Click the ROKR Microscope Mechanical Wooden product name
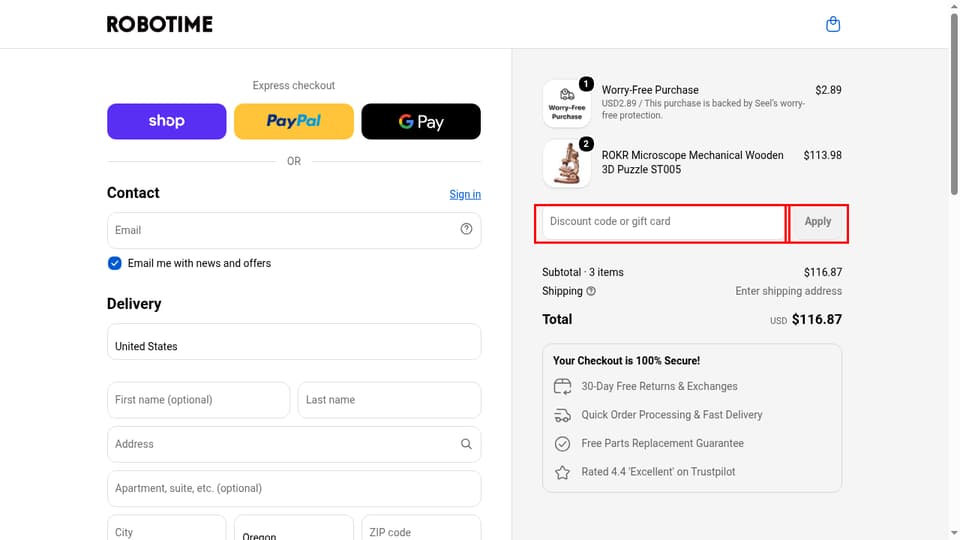This screenshot has width=960, height=540. click(x=692, y=162)
